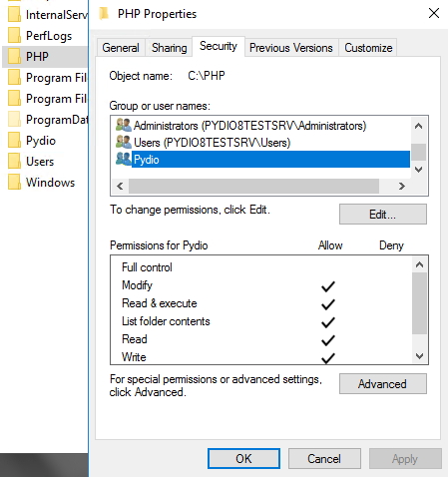Confirm with the OK button
Viewport: 448px width, 477px height.
click(x=243, y=459)
